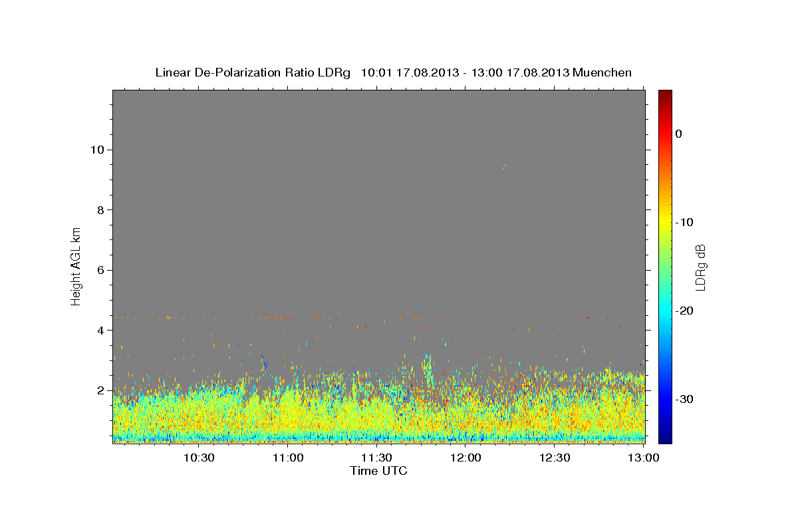This screenshot has width=798, height=532.
Task: Click the colorbar value 0
Action: [678, 134]
